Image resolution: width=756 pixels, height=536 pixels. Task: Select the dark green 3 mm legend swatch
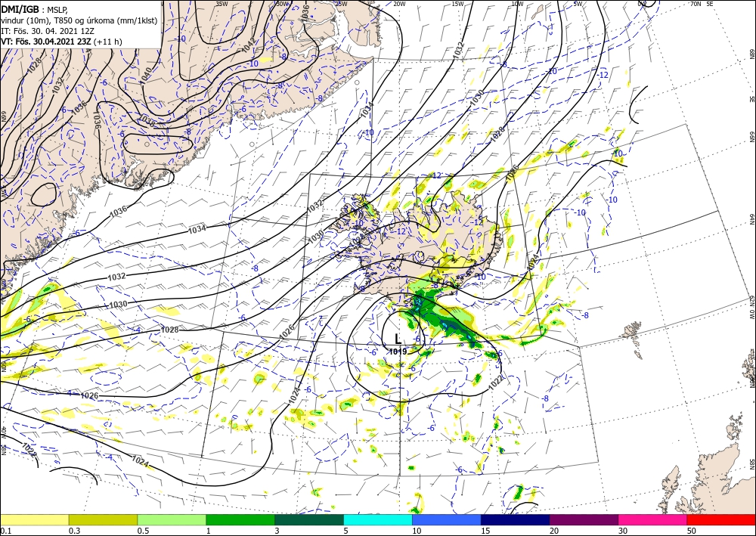tap(309, 519)
